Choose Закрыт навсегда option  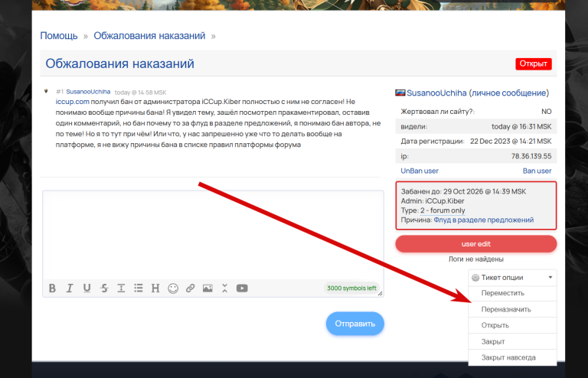pos(512,358)
